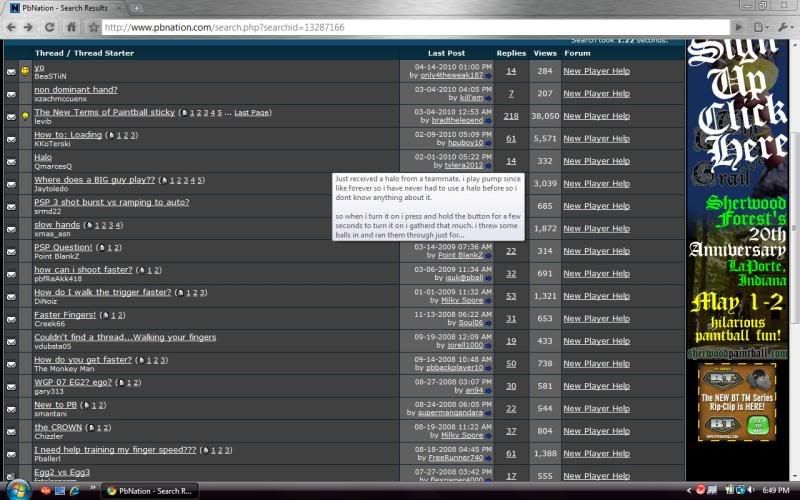This screenshot has width=800, height=500.
Task: Sort results by Views header
Action: (x=545, y=53)
